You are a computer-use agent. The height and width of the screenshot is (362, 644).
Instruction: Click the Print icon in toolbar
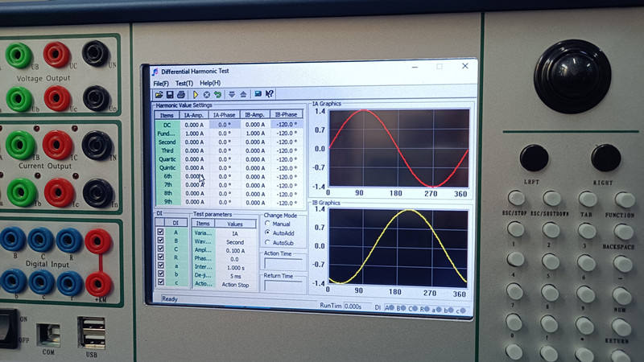click(x=180, y=94)
